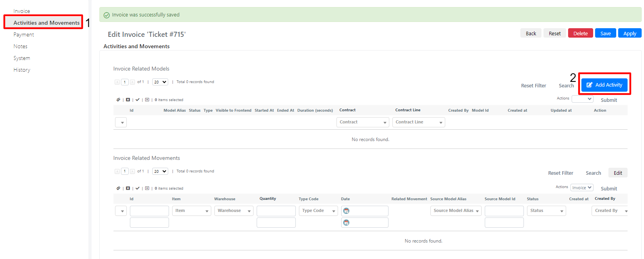Open Actions dropdown for Related Models

click(583, 99)
